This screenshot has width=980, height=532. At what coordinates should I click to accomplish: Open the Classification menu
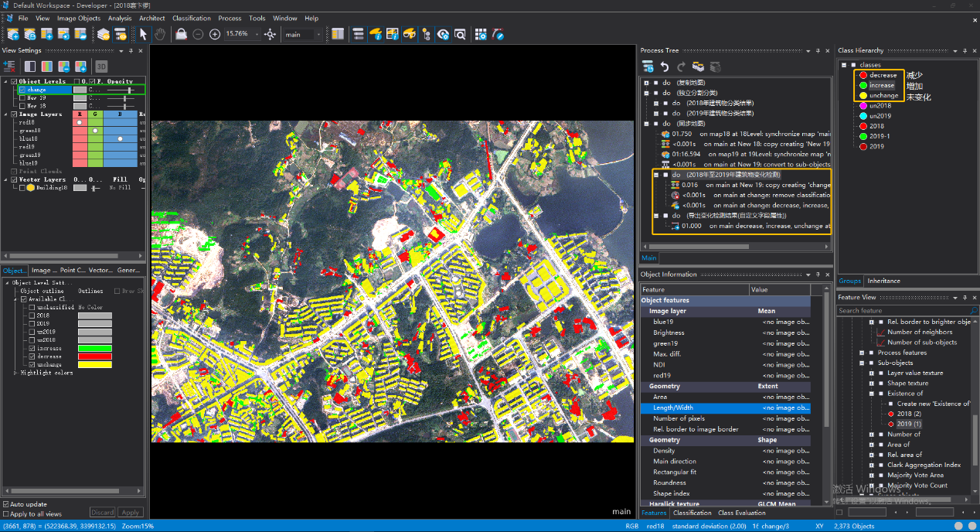pyautogui.click(x=192, y=18)
